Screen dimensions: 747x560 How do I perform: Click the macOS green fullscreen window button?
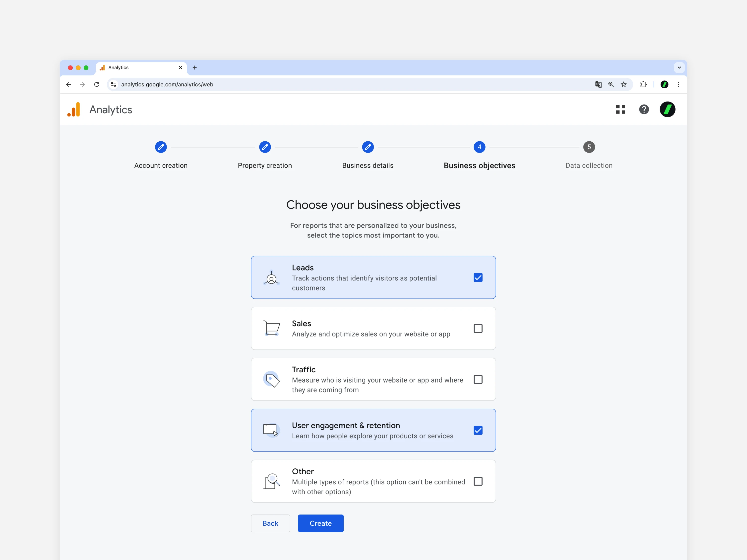[x=86, y=68]
